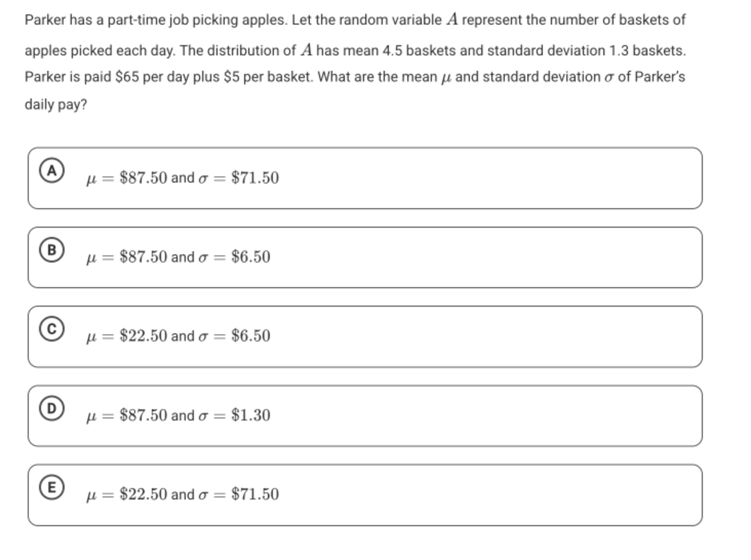The height and width of the screenshot is (560, 751).
Task: Click the μ symbol in the question text
Action: tap(446, 78)
